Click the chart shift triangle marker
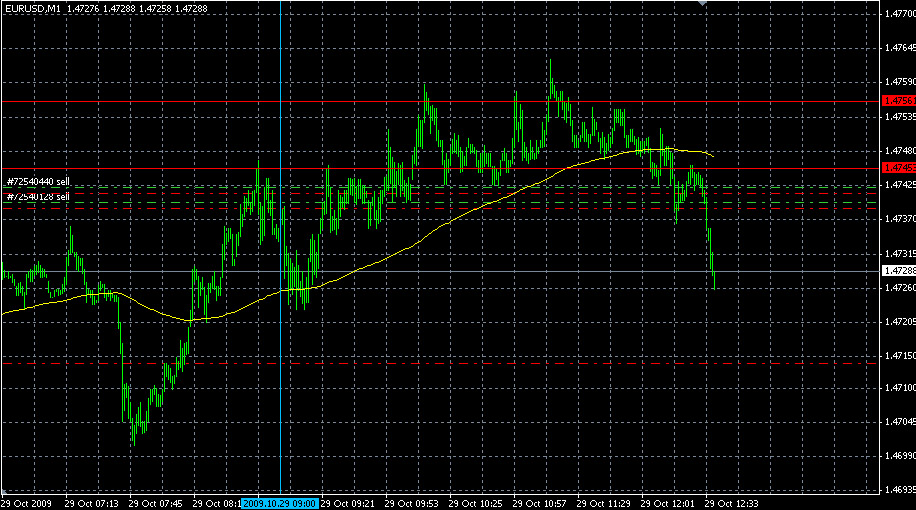The image size is (916, 510). [x=705, y=5]
